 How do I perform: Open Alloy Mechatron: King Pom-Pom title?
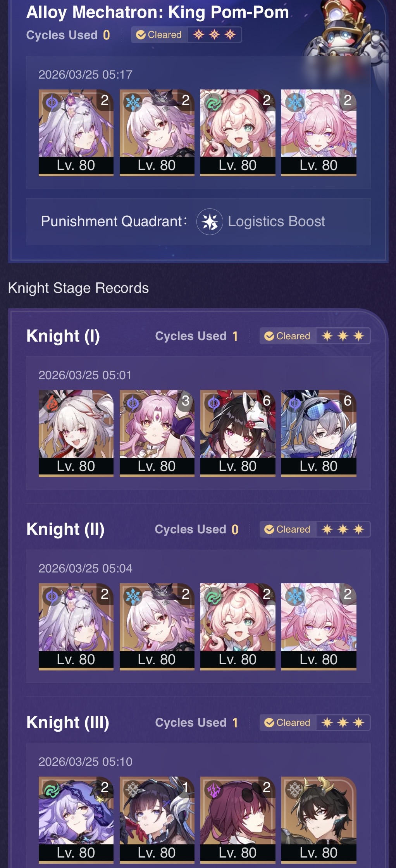(x=158, y=12)
